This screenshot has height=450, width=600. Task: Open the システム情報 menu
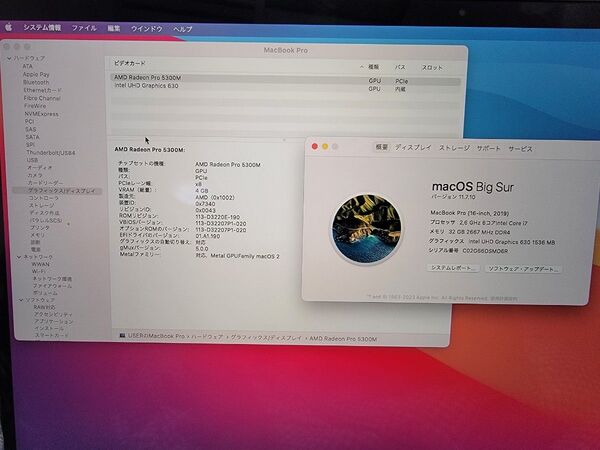click(42, 28)
